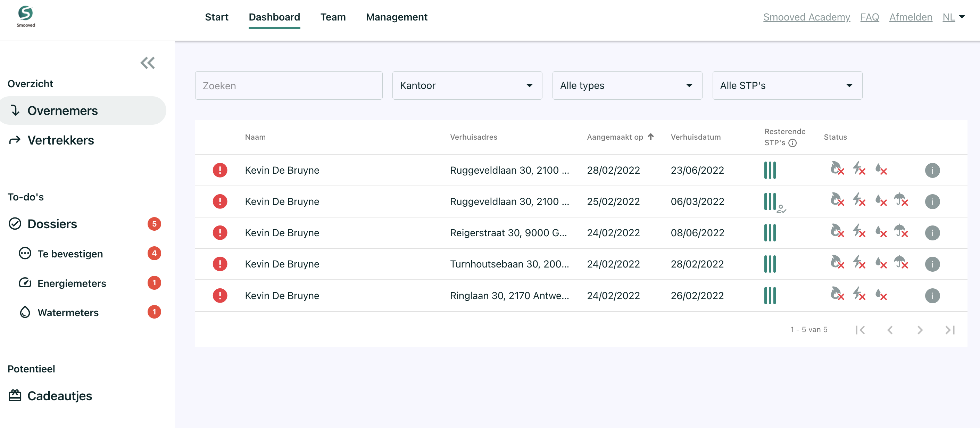Click electricity status icon in Reigerstraat row
Image resolution: width=980 pixels, height=428 pixels.
859,231
